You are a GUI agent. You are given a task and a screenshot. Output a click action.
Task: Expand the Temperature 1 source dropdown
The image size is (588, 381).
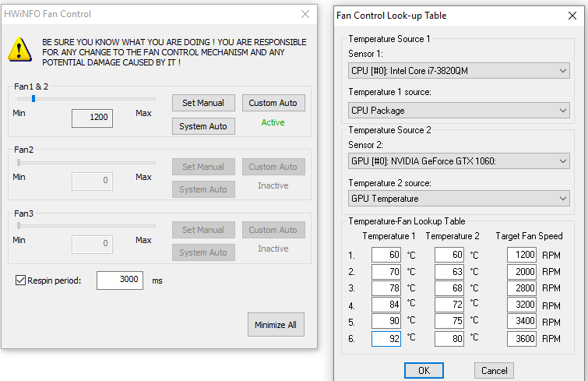(x=459, y=111)
